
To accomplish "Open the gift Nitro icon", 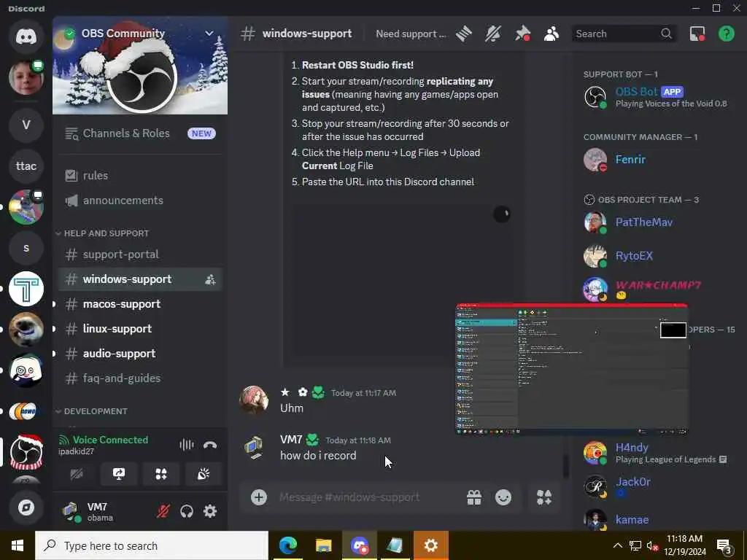I will tap(474, 497).
